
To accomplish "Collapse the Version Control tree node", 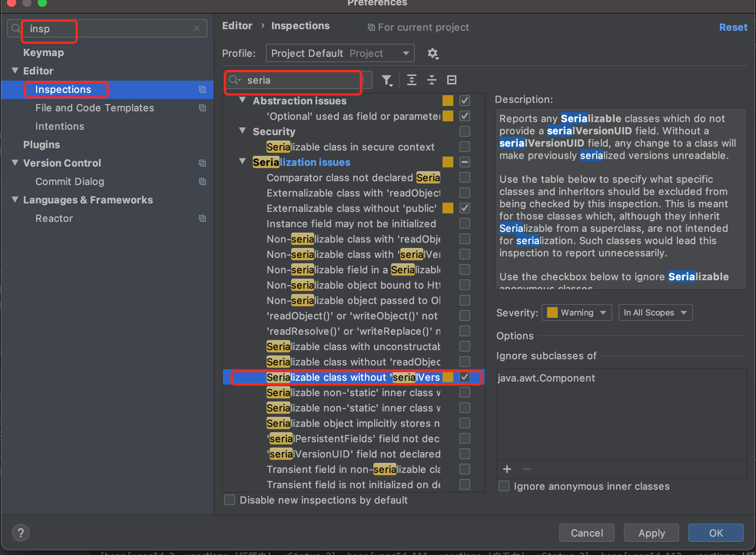I will (15, 163).
